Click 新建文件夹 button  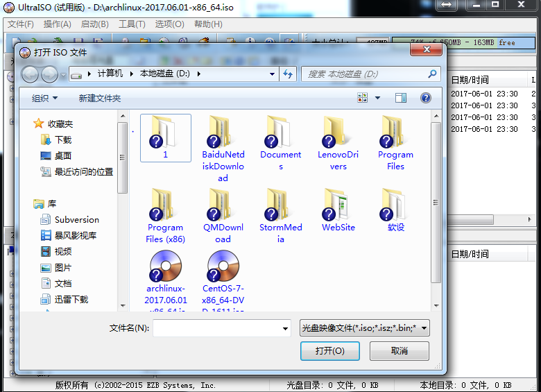coord(99,99)
